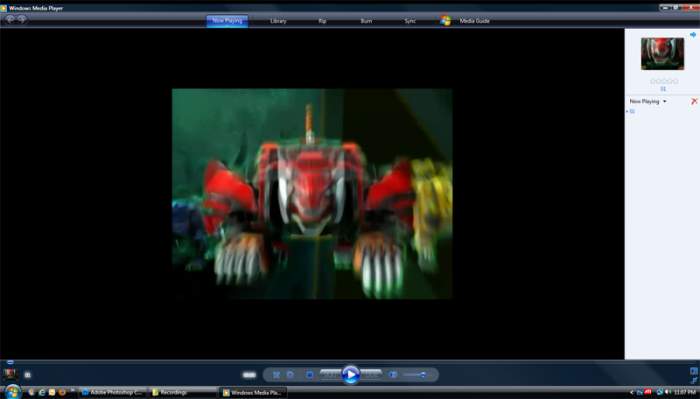The image size is (700, 399).
Task: Click the blue arrow atop the list pane
Action: (693, 35)
